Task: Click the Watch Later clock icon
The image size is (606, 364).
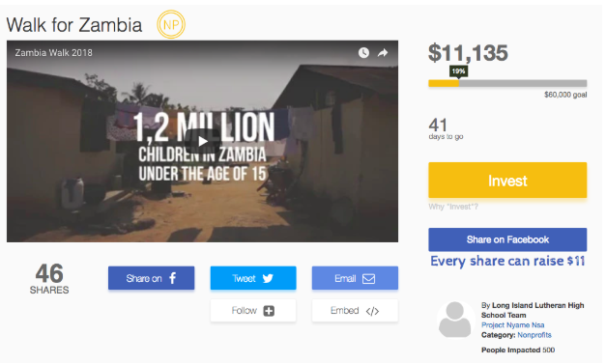Action: [363, 53]
